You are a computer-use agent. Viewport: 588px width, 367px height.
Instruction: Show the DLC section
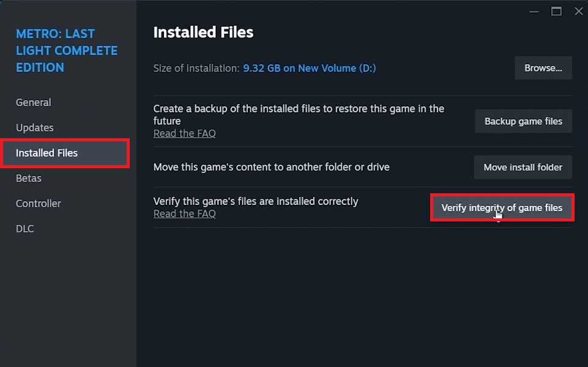(x=24, y=229)
